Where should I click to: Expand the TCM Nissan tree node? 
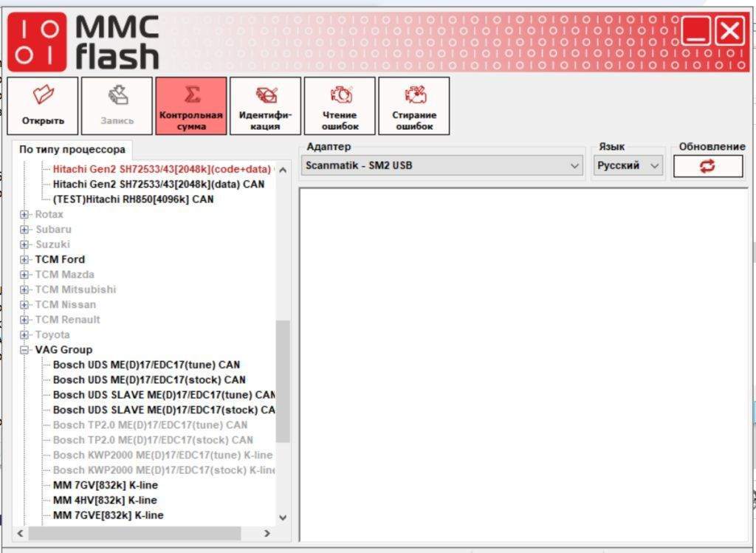pyautogui.click(x=24, y=305)
